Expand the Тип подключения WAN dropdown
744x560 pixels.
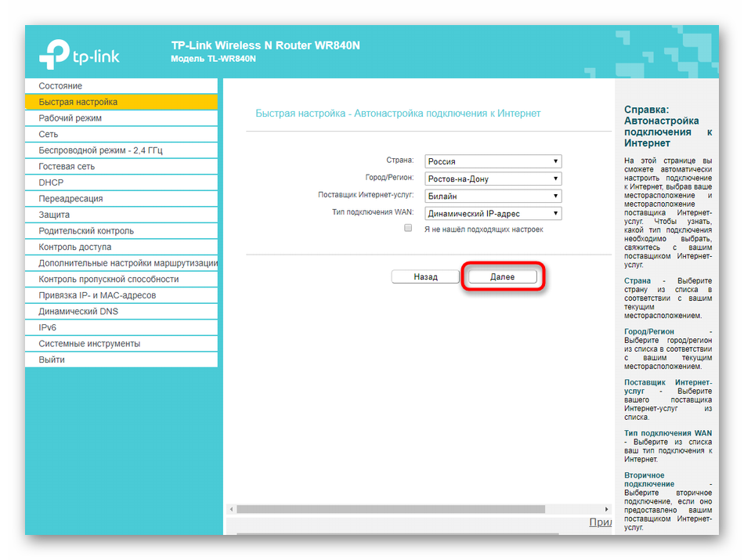[x=493, y=213]
